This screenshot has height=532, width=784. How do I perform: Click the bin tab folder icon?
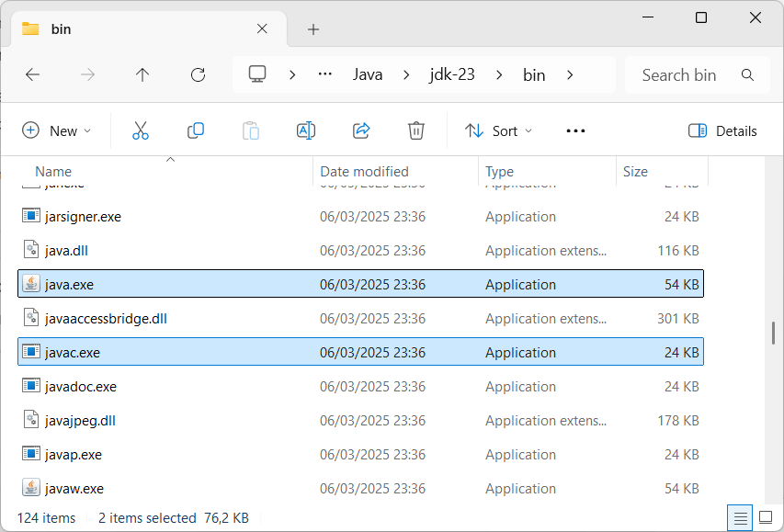[30, 28]
